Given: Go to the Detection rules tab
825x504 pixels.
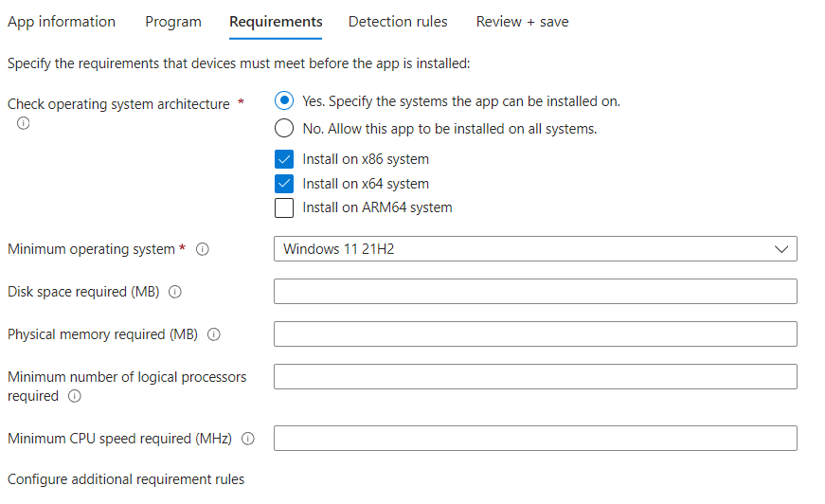Looking at the screenshot, I should (398, 22).
